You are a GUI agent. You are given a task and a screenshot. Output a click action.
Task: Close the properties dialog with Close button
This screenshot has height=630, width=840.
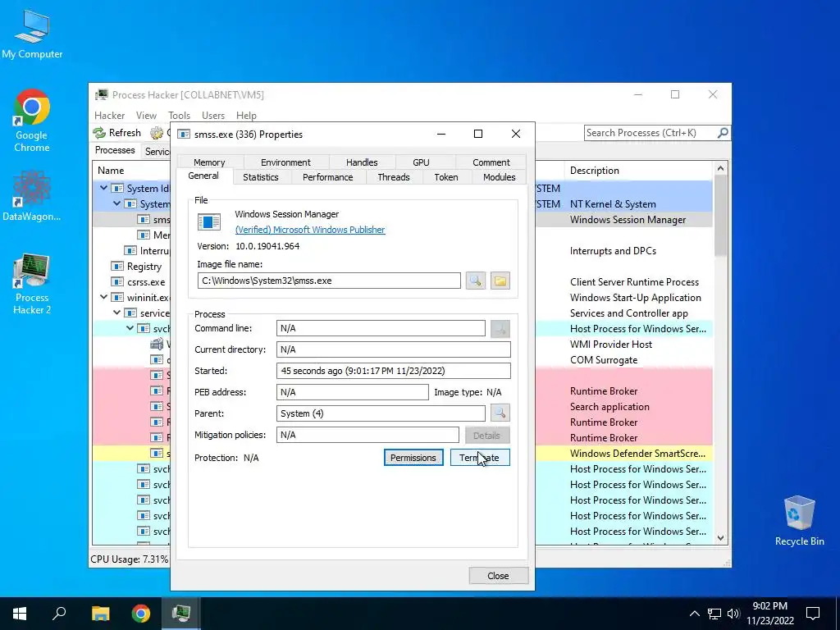498,575
